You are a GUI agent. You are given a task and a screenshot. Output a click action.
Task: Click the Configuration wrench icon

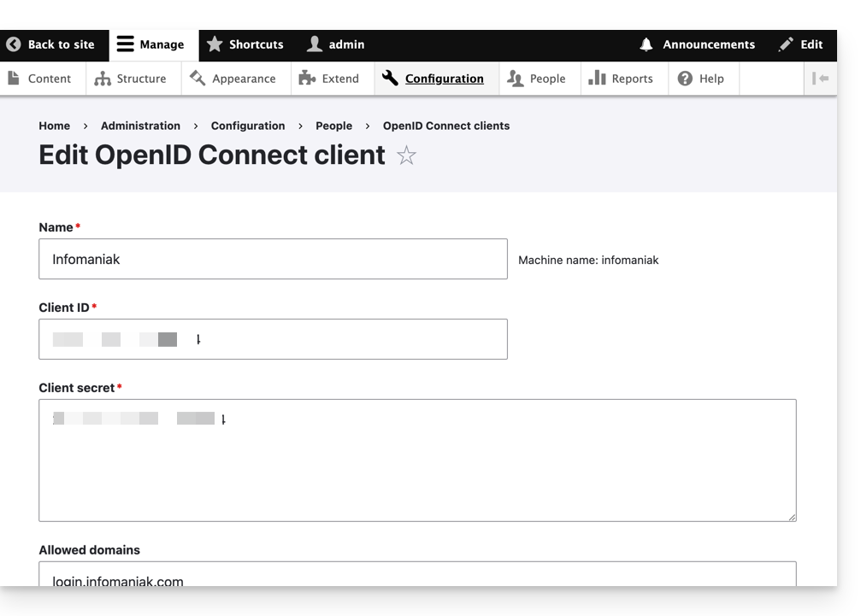point(390,79)
